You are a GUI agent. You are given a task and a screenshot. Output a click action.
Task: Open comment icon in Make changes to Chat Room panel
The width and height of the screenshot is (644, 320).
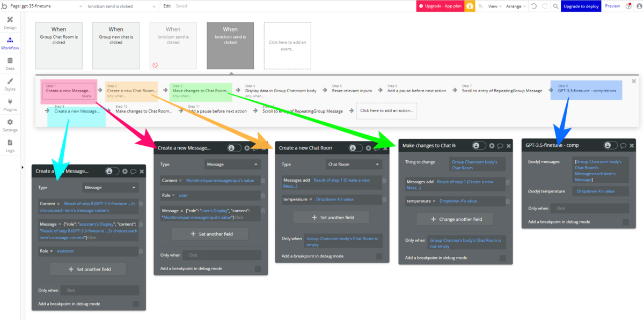pos(500,145)
